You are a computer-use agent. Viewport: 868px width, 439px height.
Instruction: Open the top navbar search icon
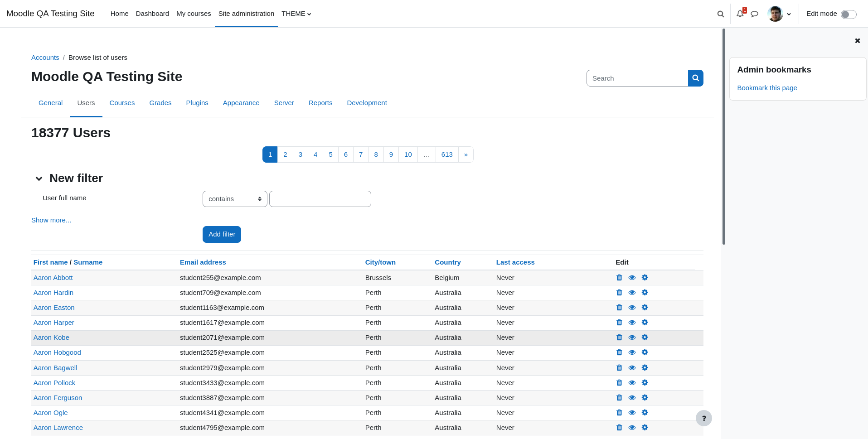click(x=720, y=14)
